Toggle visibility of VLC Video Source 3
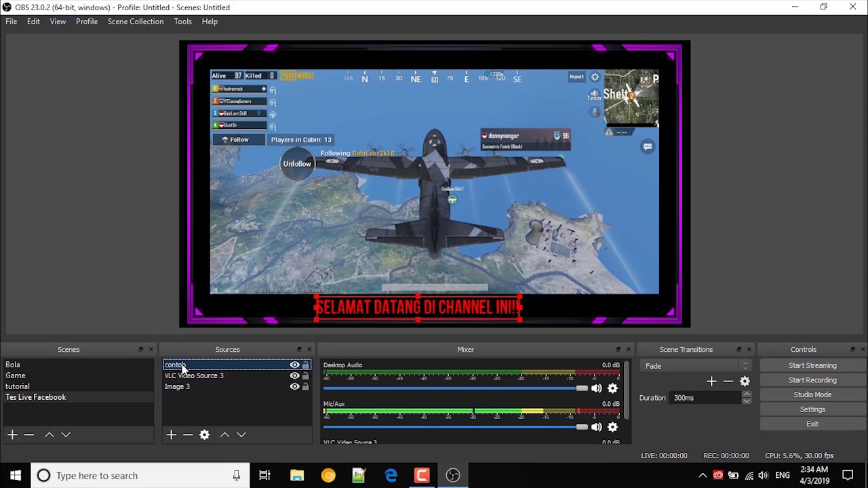The height and width of the screenshot is (488, 868). [x=294, y=375]
